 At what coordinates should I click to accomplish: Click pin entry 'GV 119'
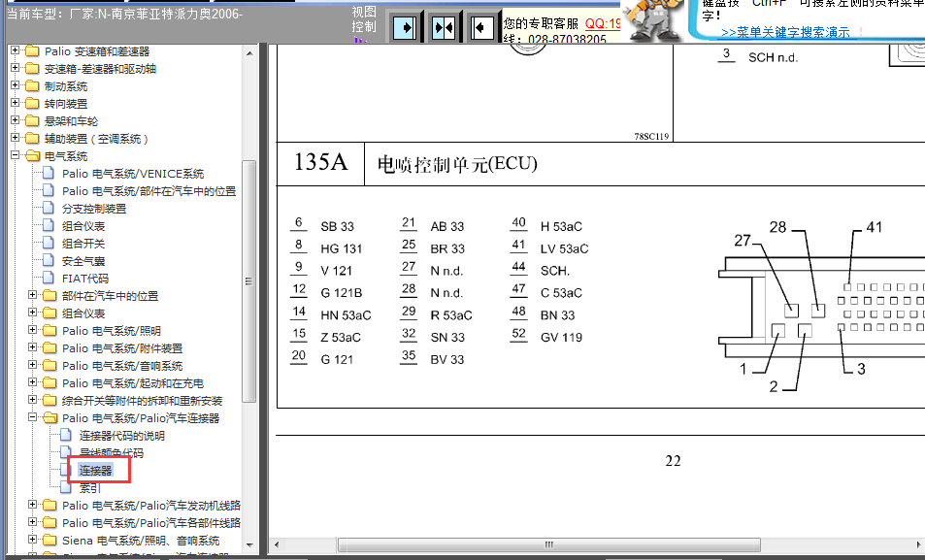561,338
